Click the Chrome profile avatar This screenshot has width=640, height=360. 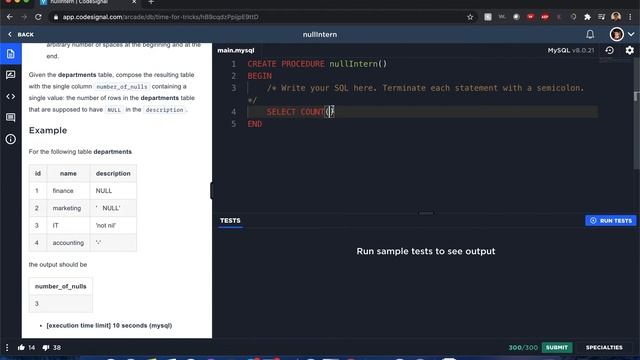coord(616,17)
